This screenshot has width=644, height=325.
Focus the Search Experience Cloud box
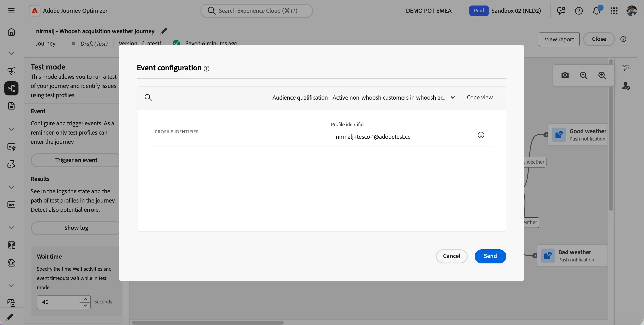pos(256,11)
